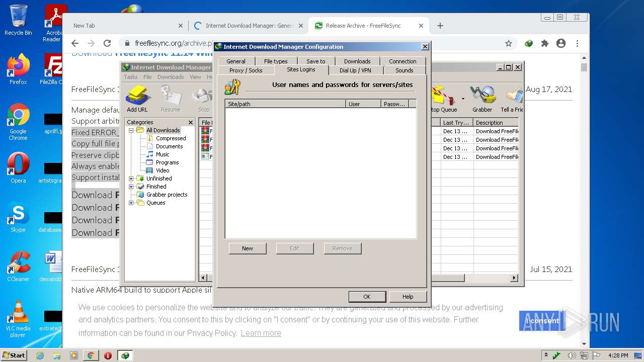Open the Recycle Bin desktop icon
This screenshot has height=362, width=644.
coord(18,20)
